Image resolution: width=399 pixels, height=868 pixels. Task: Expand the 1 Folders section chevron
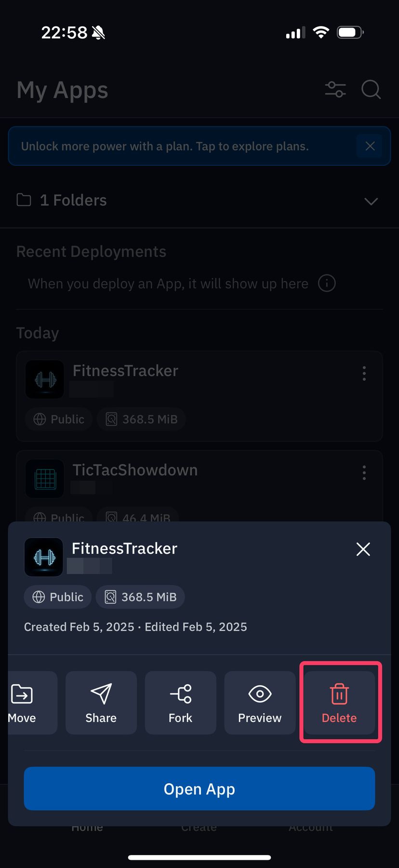371,201
